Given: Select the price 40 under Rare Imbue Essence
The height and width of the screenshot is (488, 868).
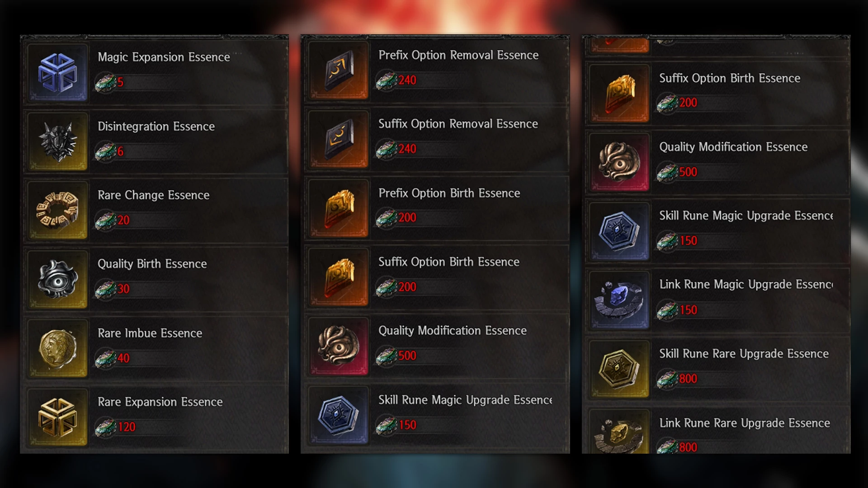Looking at the screenshot, I should click(x=123, y=358).
